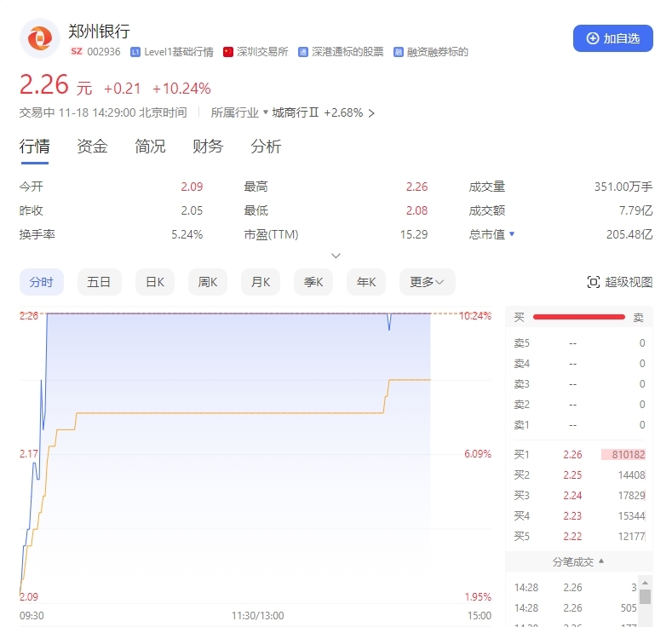The width and height of the screenshot is (672, 627).
Task: Open 超级视图 super view icon
Action: tap(593, 282)
